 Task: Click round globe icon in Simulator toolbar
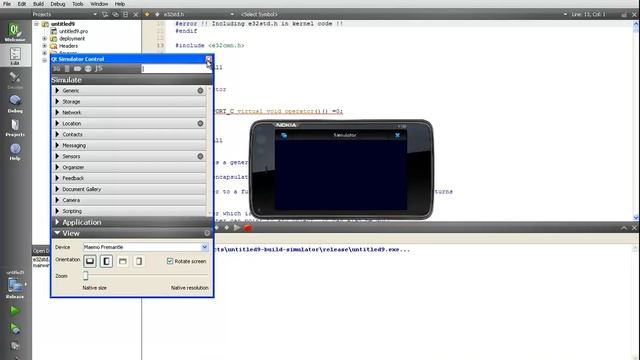coord(88,69)
